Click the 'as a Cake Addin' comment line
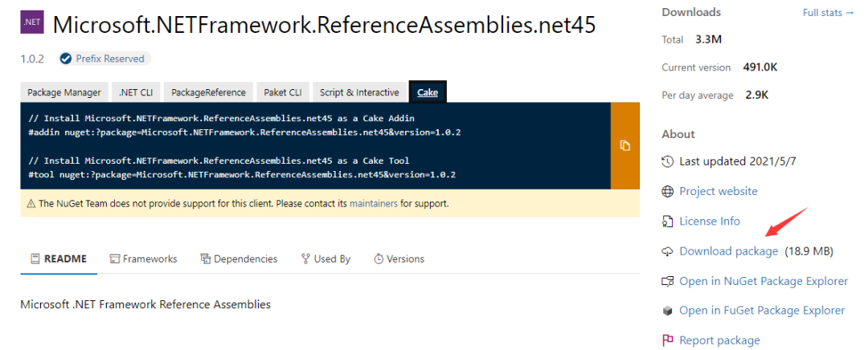This screenshot has width=868, height=350. coord(222,118)
